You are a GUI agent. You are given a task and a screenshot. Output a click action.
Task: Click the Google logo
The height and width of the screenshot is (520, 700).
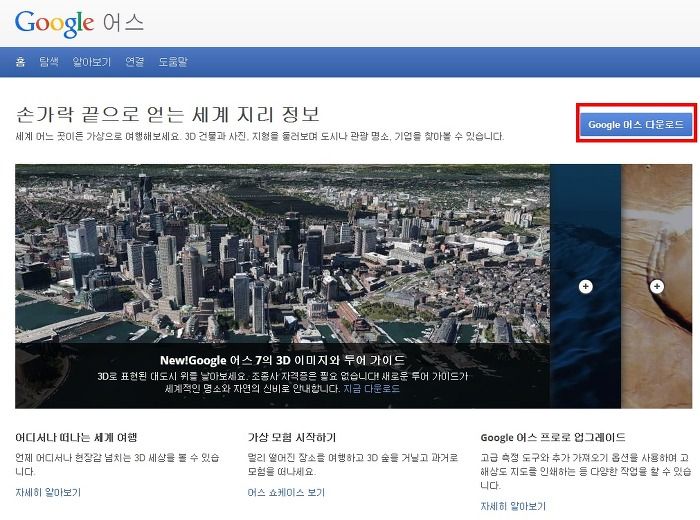(x=54, y=24)
